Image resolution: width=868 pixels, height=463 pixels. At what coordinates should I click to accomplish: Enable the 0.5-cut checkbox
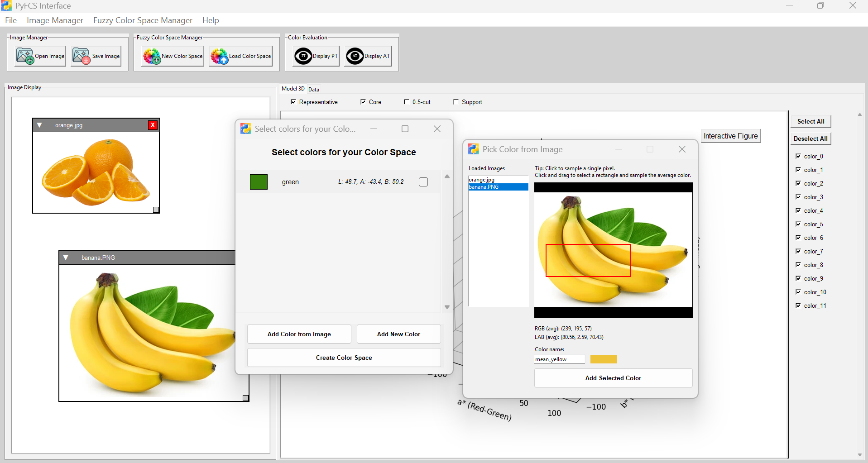407,102
